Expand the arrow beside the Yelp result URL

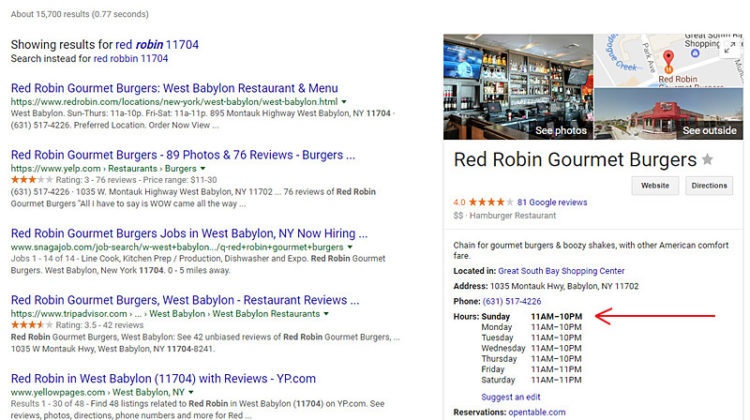pyautogui.click(x=203, y=168)
